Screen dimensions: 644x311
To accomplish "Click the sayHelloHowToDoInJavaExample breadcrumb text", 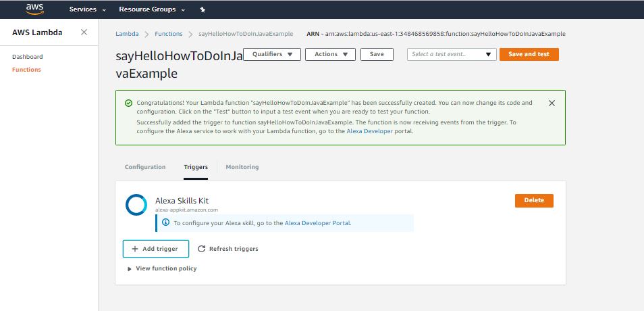I will [x=246, y=34].
